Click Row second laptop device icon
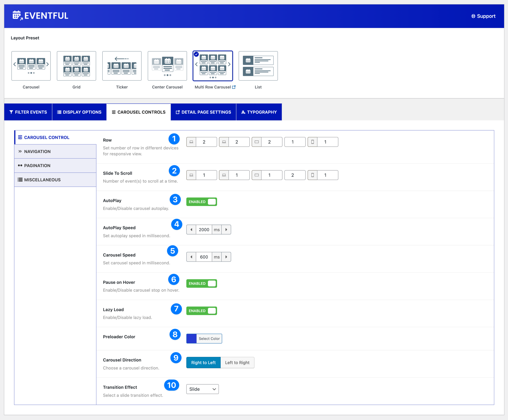Viewport: 508px width, 420px height. pos(224,142)
